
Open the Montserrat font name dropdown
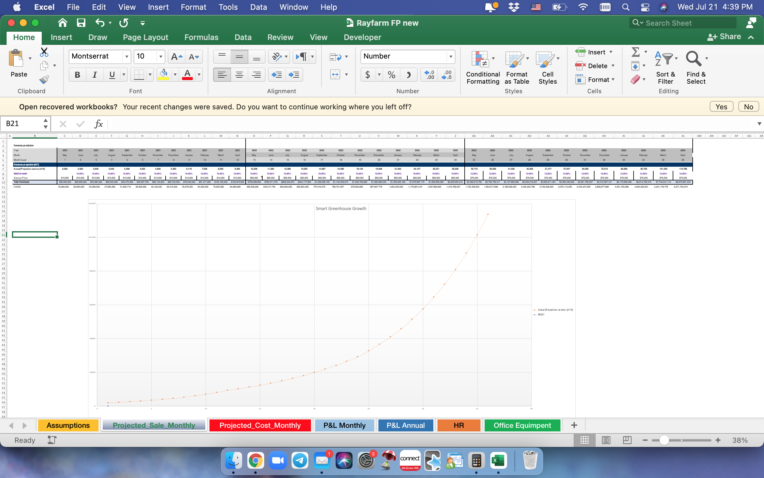click(126, 57)
